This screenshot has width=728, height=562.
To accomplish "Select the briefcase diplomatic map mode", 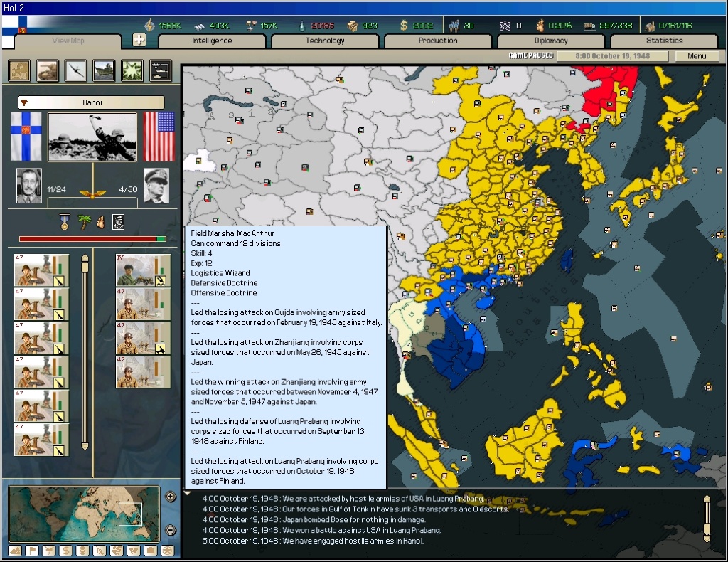I will point(151,551).
